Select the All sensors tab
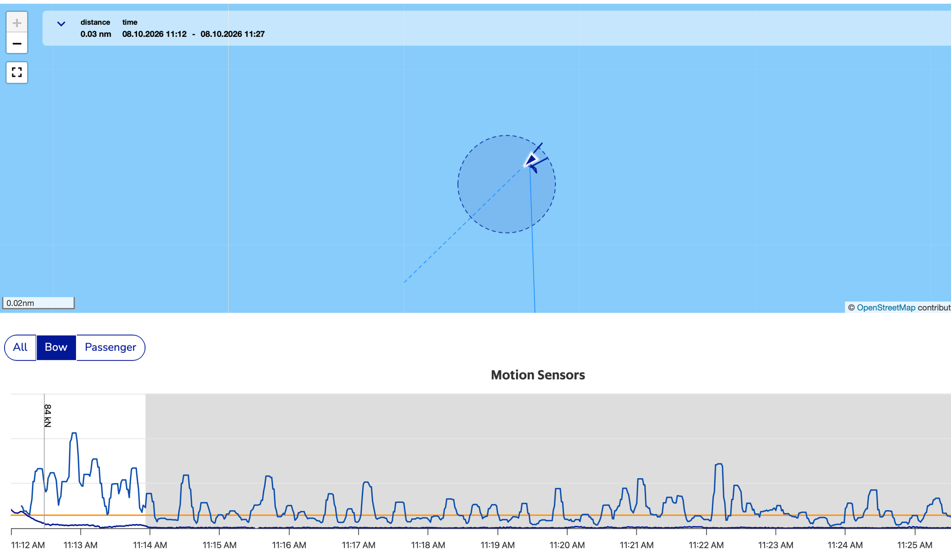This screenshot has height=560, width=951. click(x=20, y=347)
